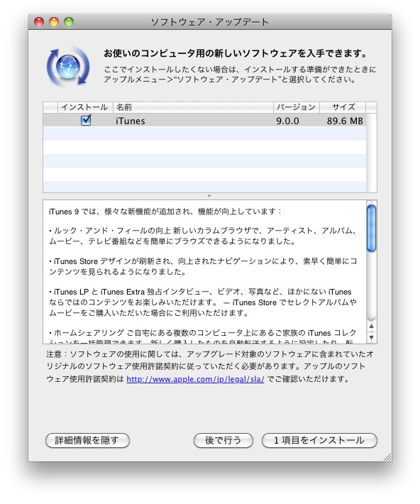Sort by サイズ column header
This screenshot has height=504, width=420.
343,107
